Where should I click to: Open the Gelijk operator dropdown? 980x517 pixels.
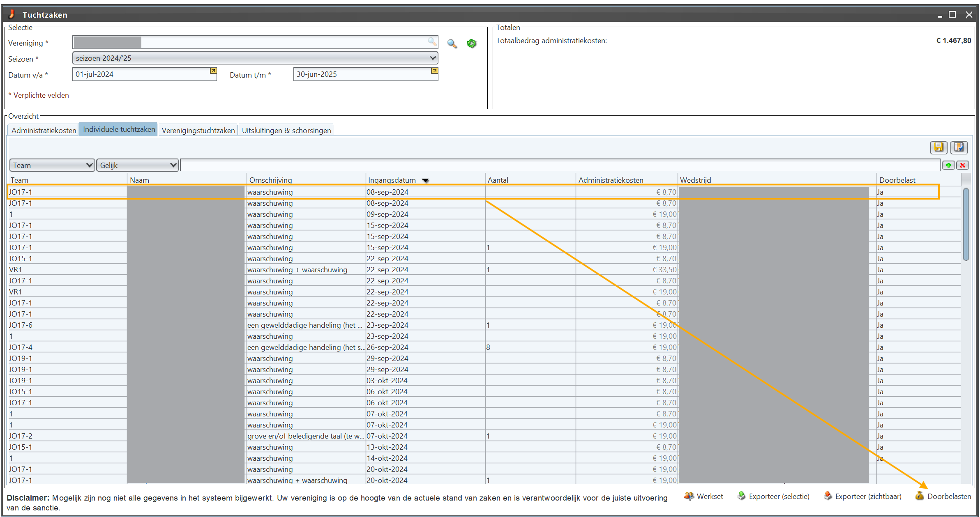pyautogui.click(x=137, y=165)
